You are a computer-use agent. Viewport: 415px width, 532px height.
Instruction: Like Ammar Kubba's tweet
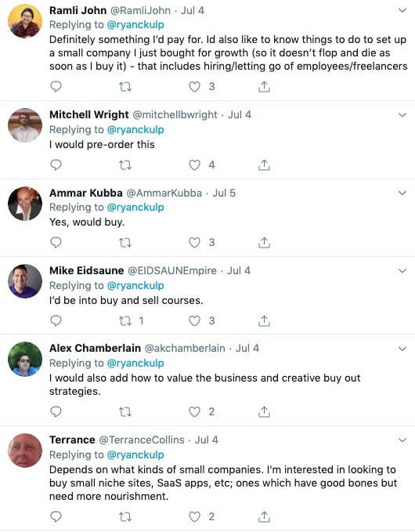coord(194,243)
